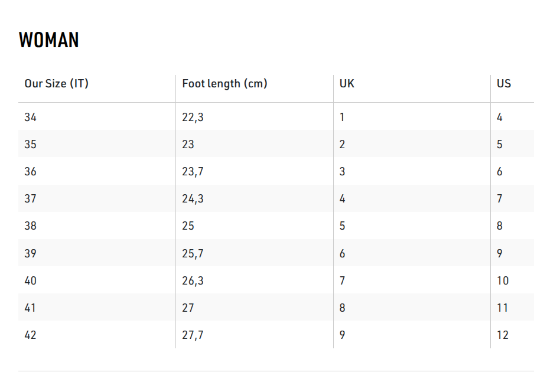Select the IT size 40 cell

31,280
